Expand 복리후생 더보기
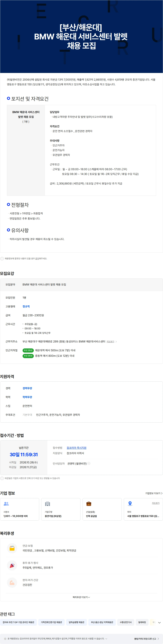The width and height of the screenshot is (163, 644). [x=81, y=597]
